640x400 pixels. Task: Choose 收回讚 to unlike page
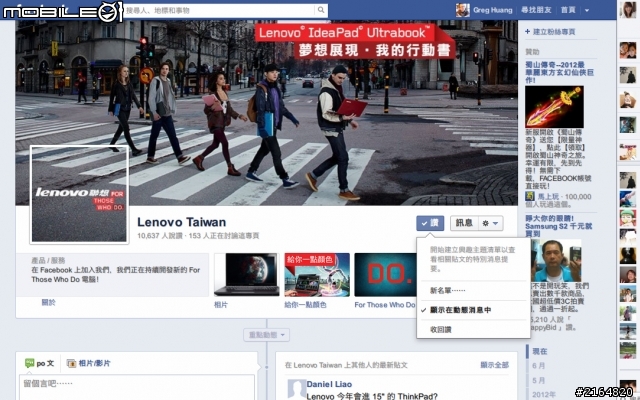coord(473,329)
